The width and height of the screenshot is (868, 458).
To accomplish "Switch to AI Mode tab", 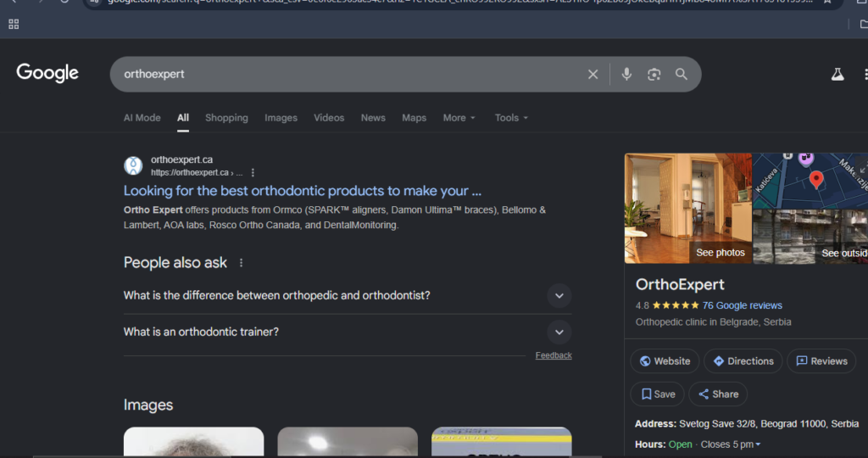I will pyautogui.click(x=142, y=118).
